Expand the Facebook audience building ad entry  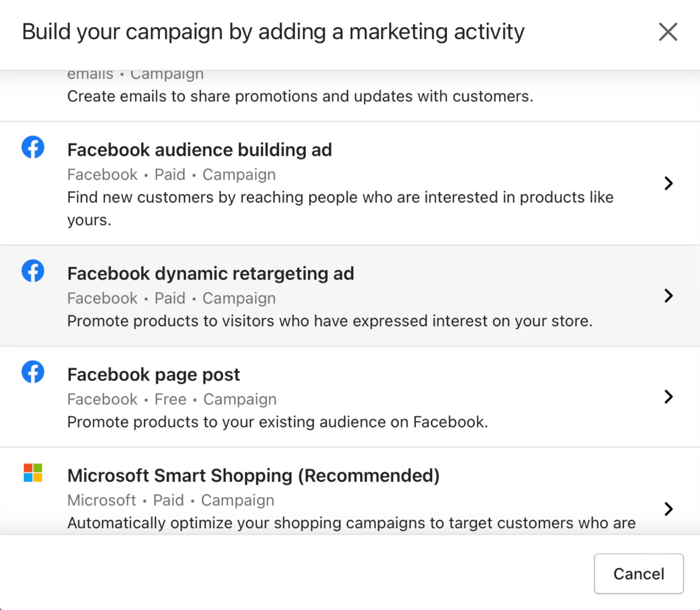[668, 183]
